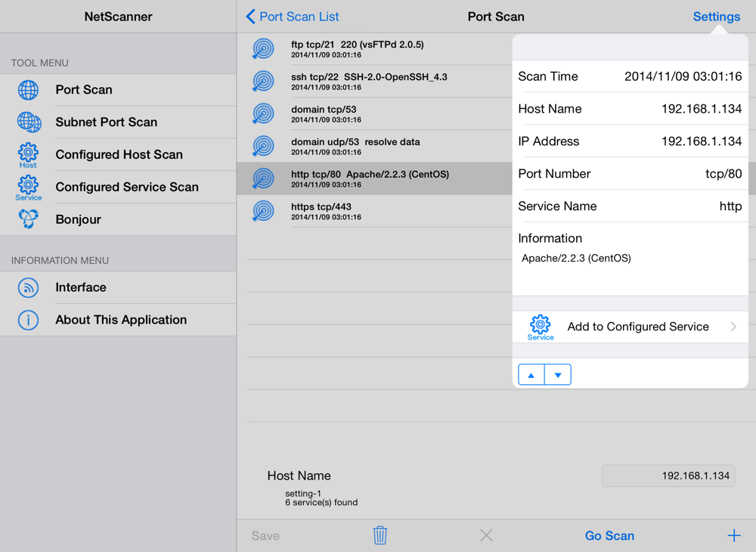Click the About This Application info icon
Image resolution: width=756 pixels, height=552 pixels.
click(x=28, y=320)
